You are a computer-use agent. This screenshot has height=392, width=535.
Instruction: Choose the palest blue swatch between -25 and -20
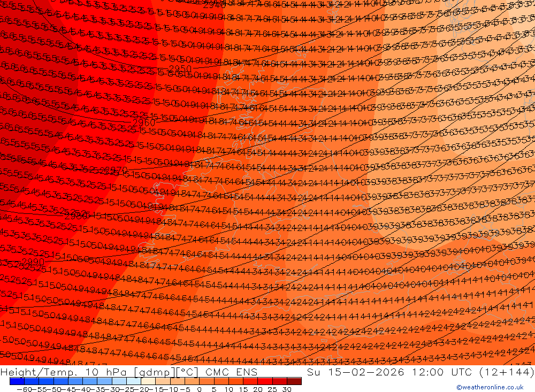pyautogui.click(x=134, y=381)
